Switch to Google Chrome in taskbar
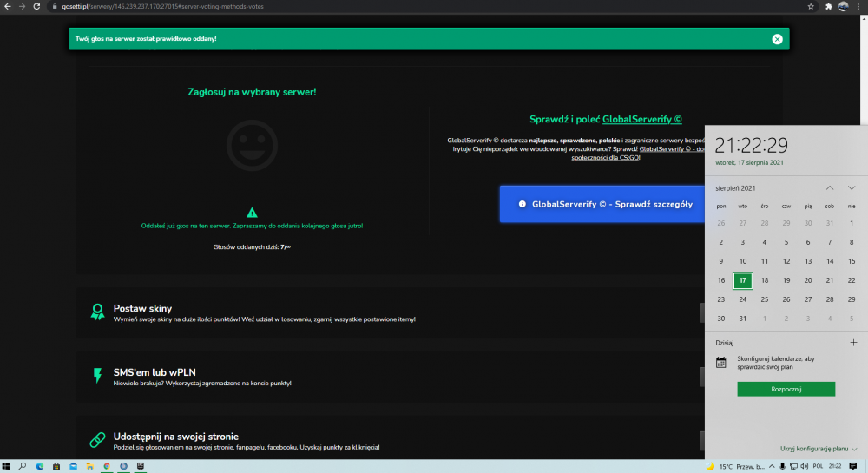This screenshot has height=473, width=868. click(107, 466)
